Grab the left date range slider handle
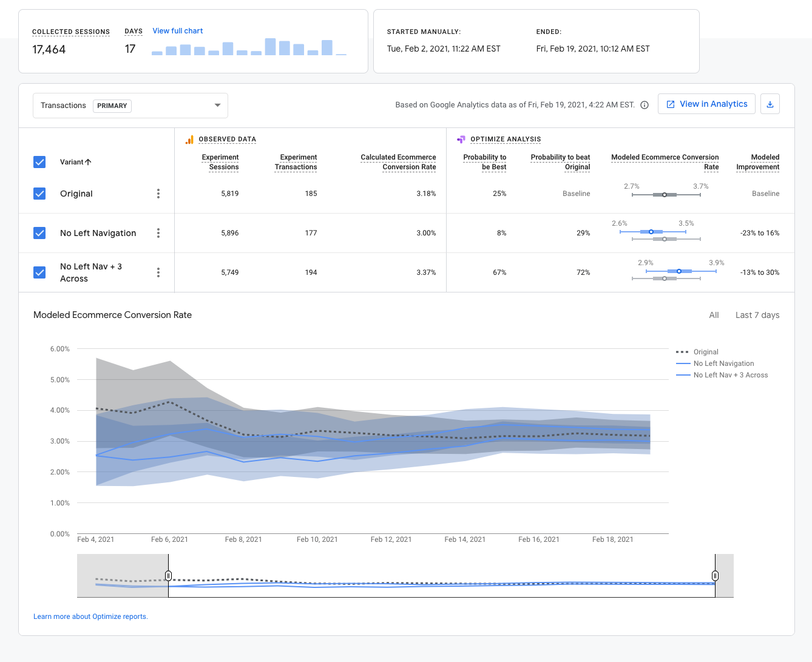 pyautogui.click(x=168, y=575)
